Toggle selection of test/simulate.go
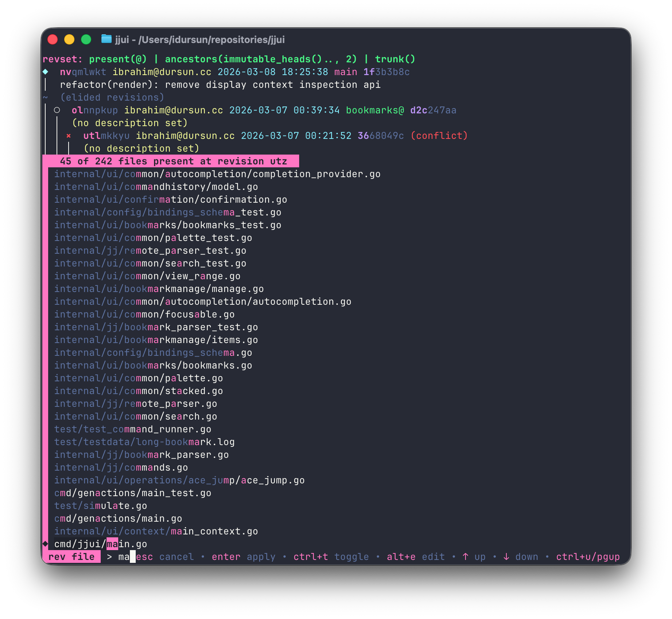672x619 pixels. pos(100,506)
